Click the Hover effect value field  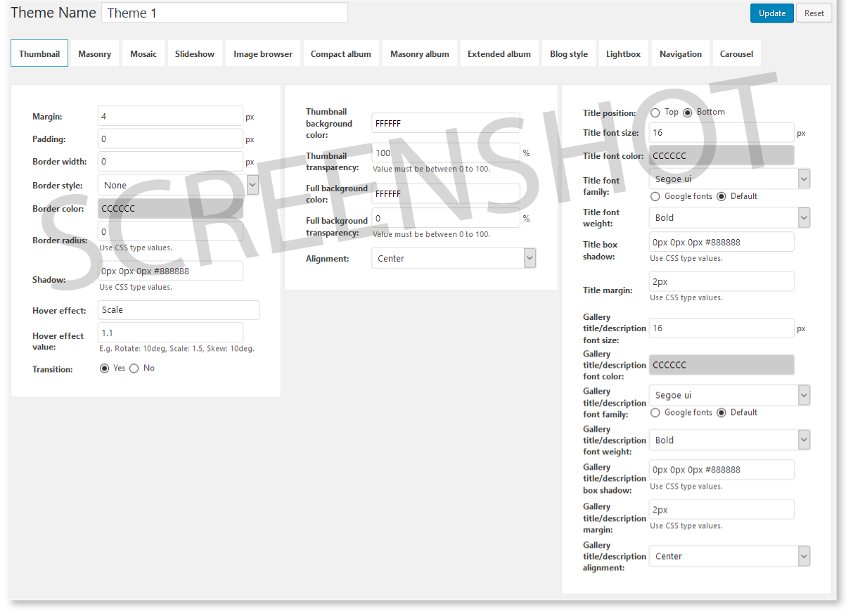click(171, 333)
